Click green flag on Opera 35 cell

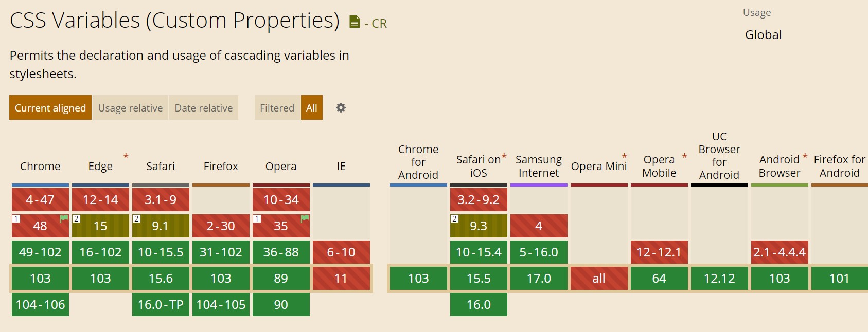click(305, 218)
